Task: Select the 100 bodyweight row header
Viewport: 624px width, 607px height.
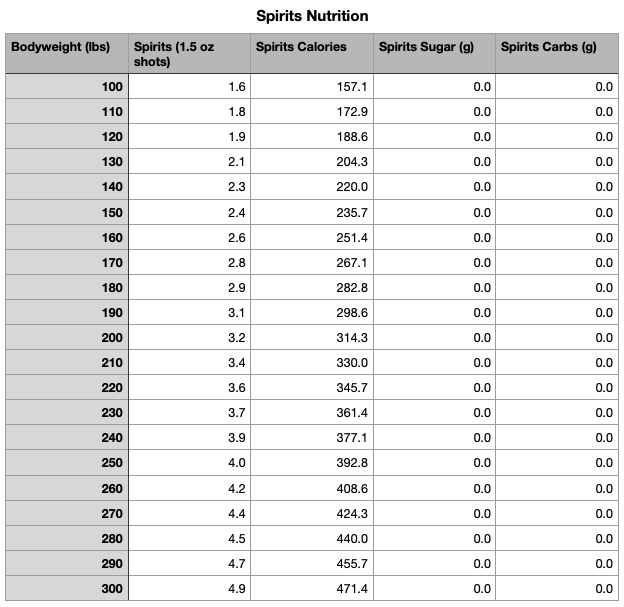Action: tap(66, 87)
